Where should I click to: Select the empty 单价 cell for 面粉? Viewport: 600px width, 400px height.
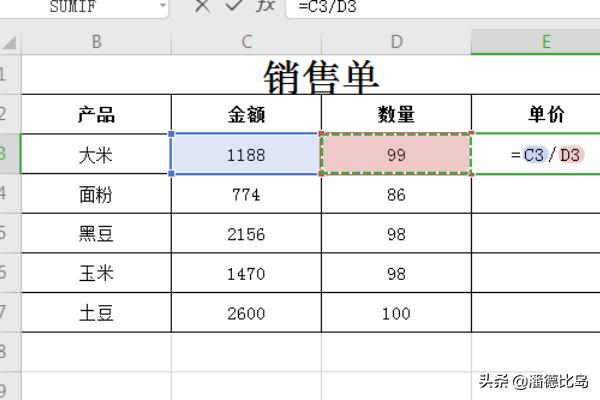click(x=536, y=194)
